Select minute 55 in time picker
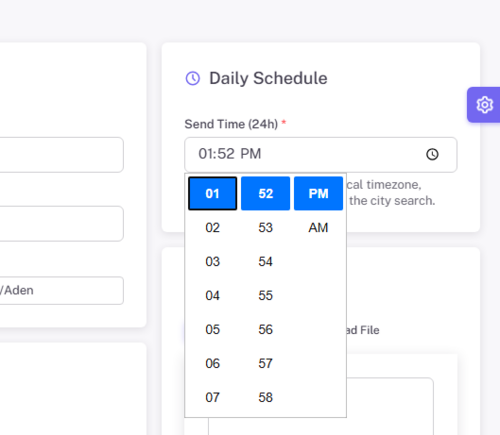 pos(265,296)
